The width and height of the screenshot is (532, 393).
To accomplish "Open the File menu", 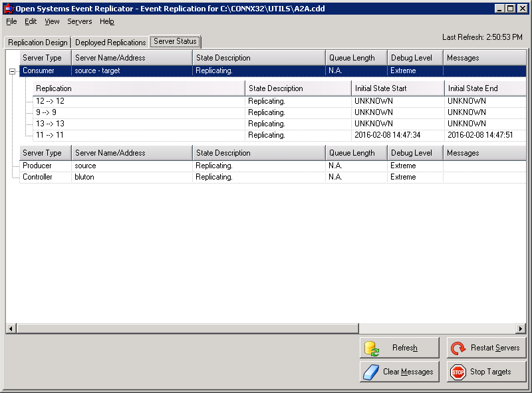I will (11, 21).
